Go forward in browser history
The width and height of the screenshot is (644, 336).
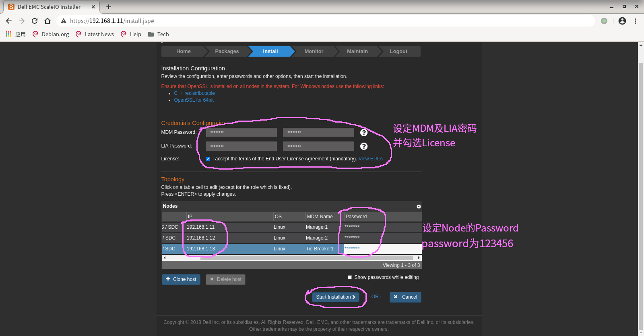[22, 21]
